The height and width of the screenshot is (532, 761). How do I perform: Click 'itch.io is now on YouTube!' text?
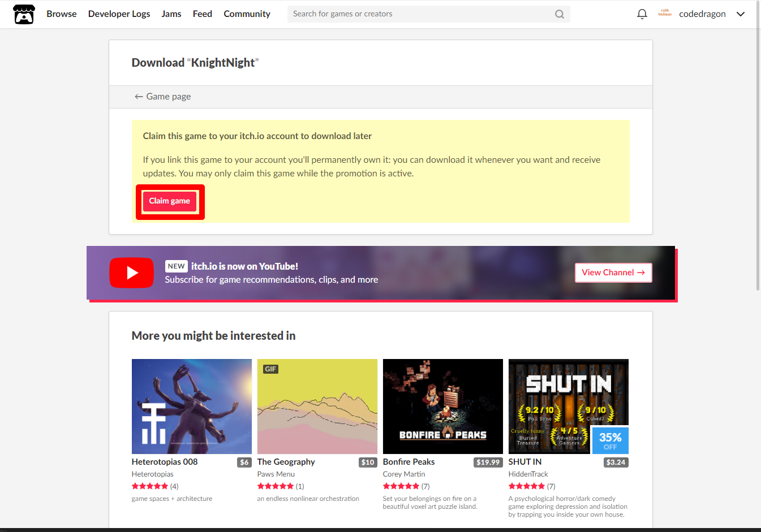click(x=244, y=266)
